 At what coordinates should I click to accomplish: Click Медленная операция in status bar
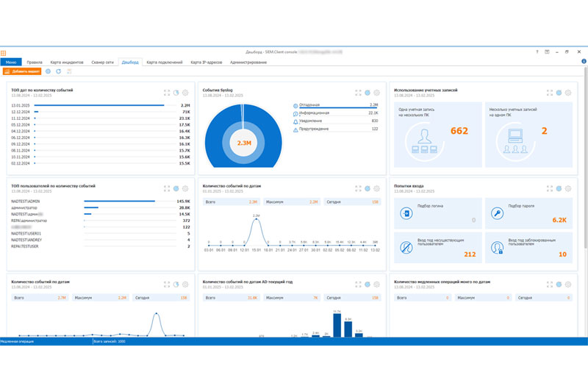pyautogui.click(x=17, y=341)
